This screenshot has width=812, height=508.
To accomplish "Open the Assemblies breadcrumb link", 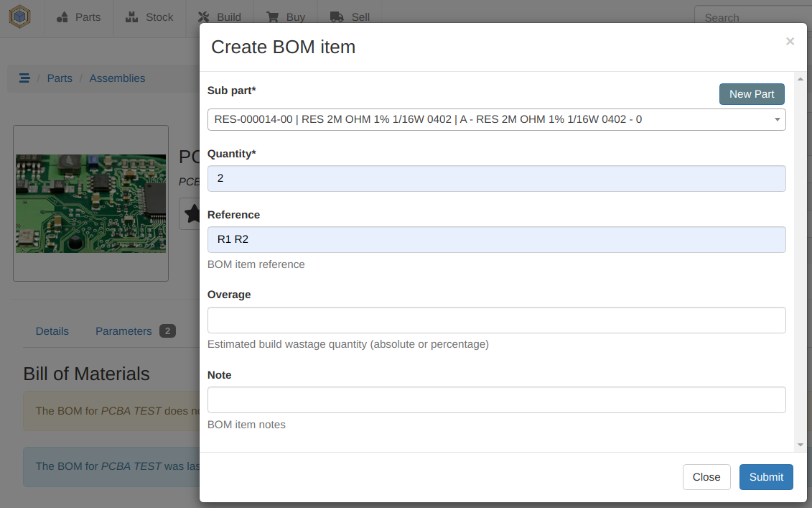I will (117, 78).
